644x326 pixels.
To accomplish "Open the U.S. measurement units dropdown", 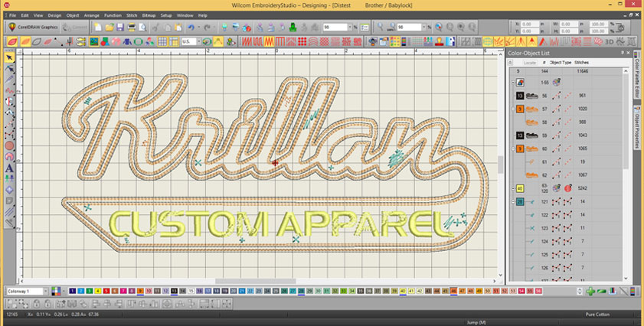I will click(191, 42).
